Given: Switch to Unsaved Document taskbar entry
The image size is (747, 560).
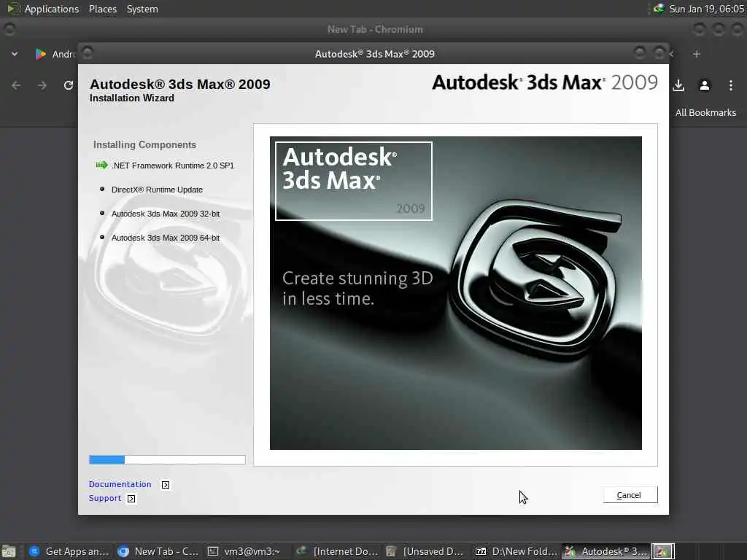Looking at the screenshot, I should (x=426, y=551).
